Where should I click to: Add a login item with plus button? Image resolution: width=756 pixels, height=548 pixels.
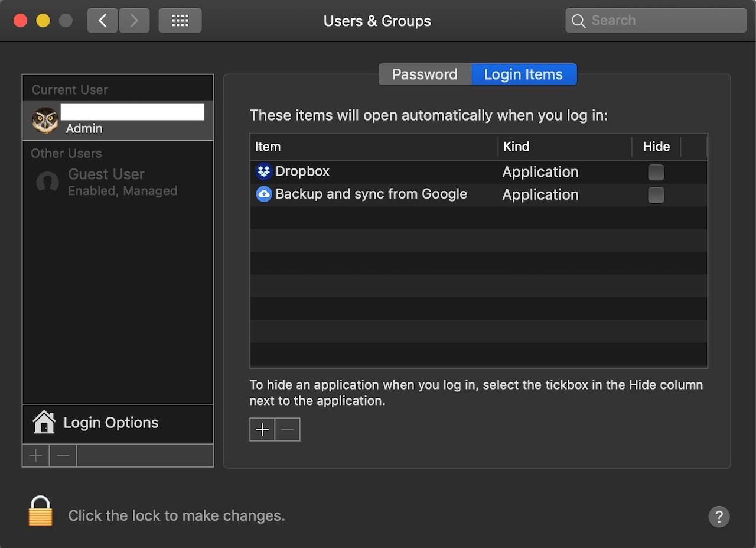pyautogui.click(x=262, y=430)
